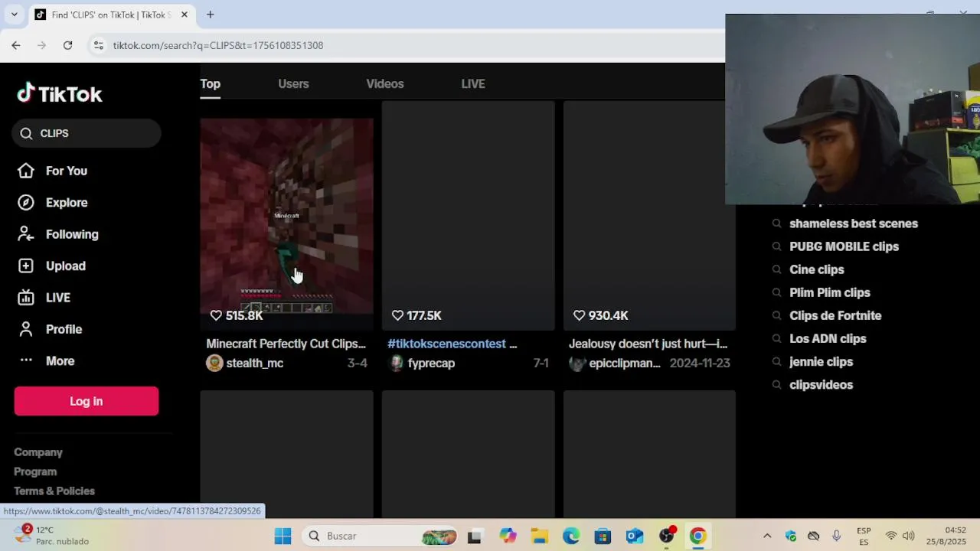The width and height of the screenshot is (980, 551).
Task: Select the Clips de Fortnite suggestion
Action: pos(835,315)
